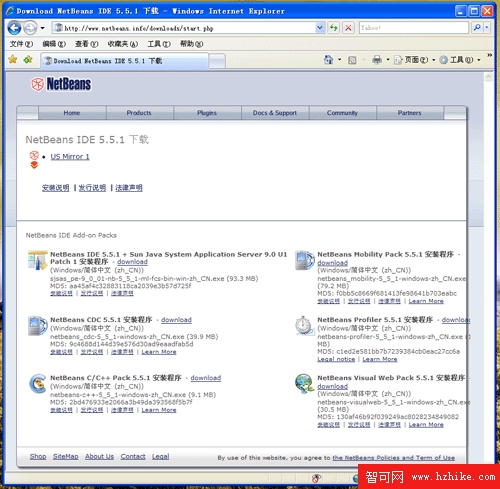The height and width of the screenshot is (489, 500).
Task: Go to the Home navigation tab
Action: [72, 113]
